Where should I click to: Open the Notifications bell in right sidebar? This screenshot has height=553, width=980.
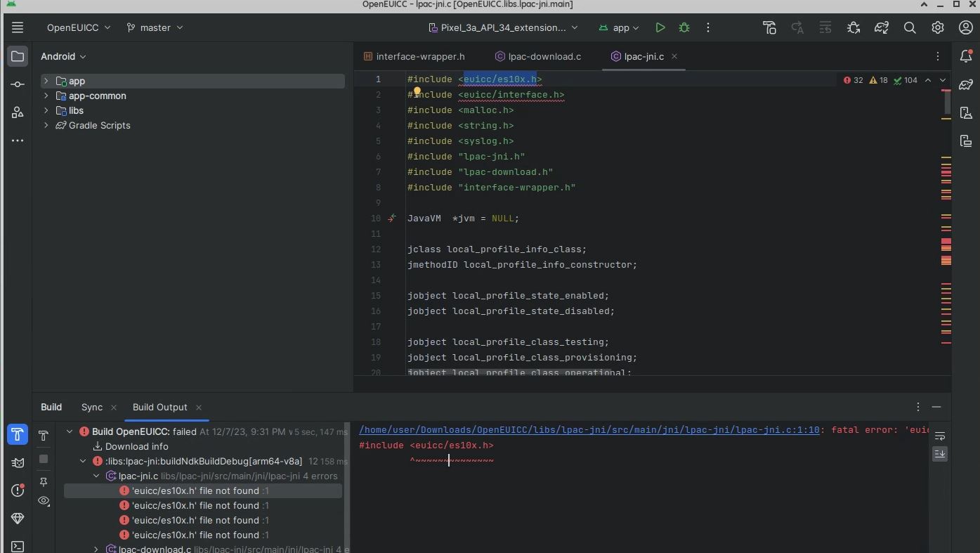tap(966, 56)
